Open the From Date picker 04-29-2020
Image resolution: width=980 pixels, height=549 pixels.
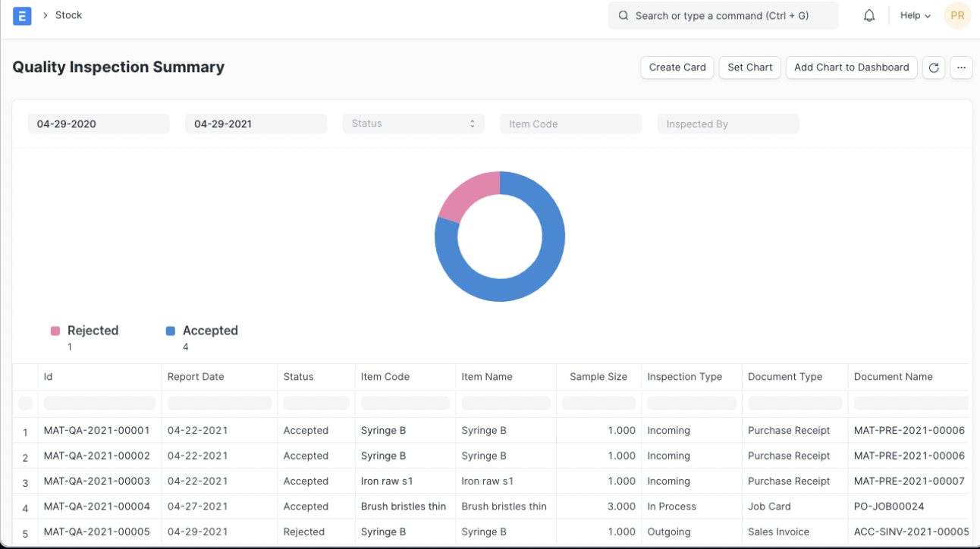coord(99,124)
